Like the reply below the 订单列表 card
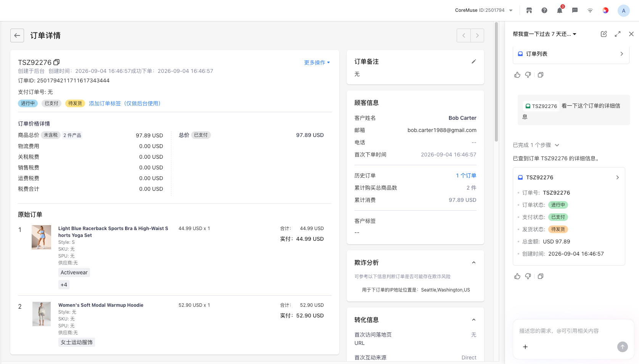The height and width of the screenshot is (364, 639). pos(517,75)
